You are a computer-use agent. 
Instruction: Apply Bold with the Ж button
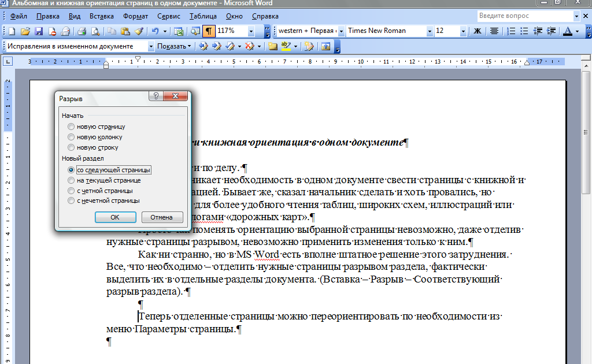477,31
